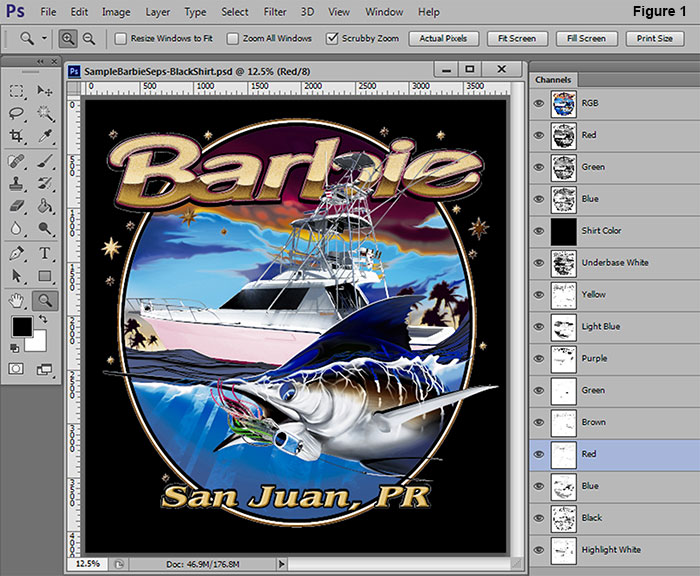Screen dimensions: 700x576
Task: Toggle visibility of Light Blue channel
Action: coord(539,326)
